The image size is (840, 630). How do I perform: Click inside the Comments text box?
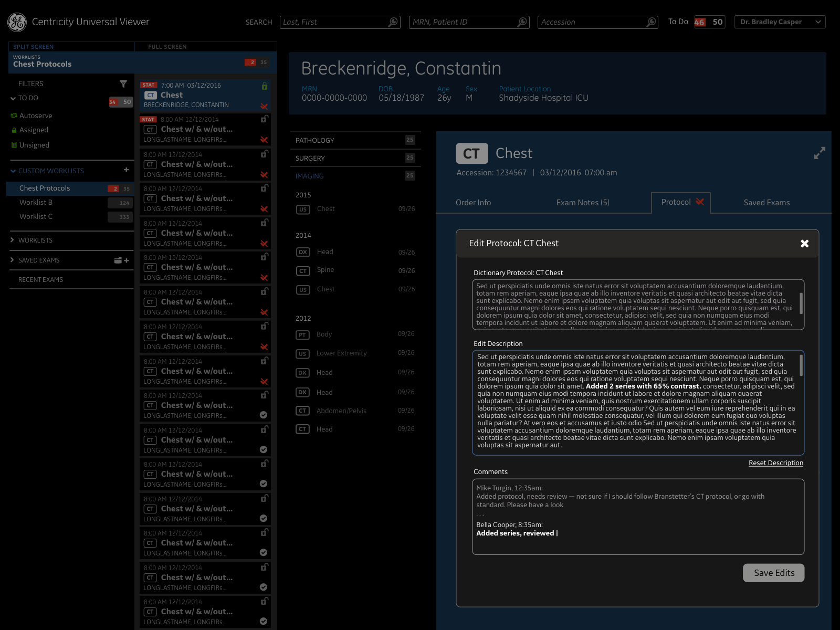638,517
